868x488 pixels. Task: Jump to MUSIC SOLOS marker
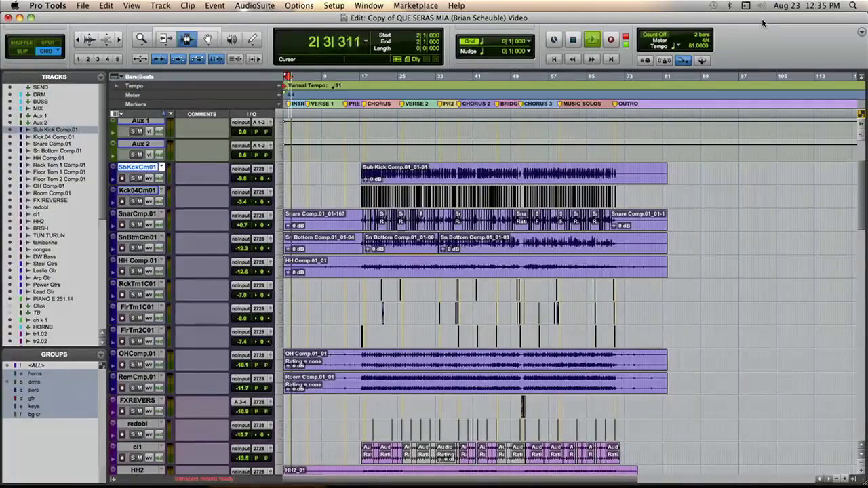click(582, 104)
